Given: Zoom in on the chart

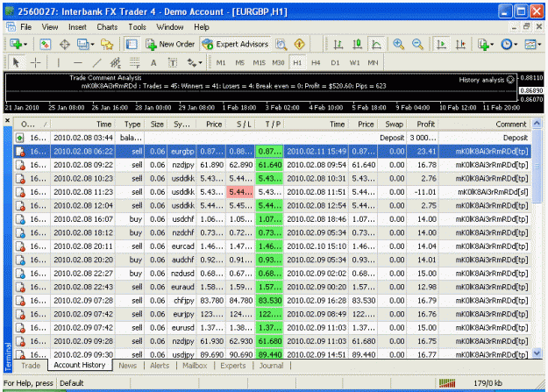Looking at the screenshot, I should 398,44.
